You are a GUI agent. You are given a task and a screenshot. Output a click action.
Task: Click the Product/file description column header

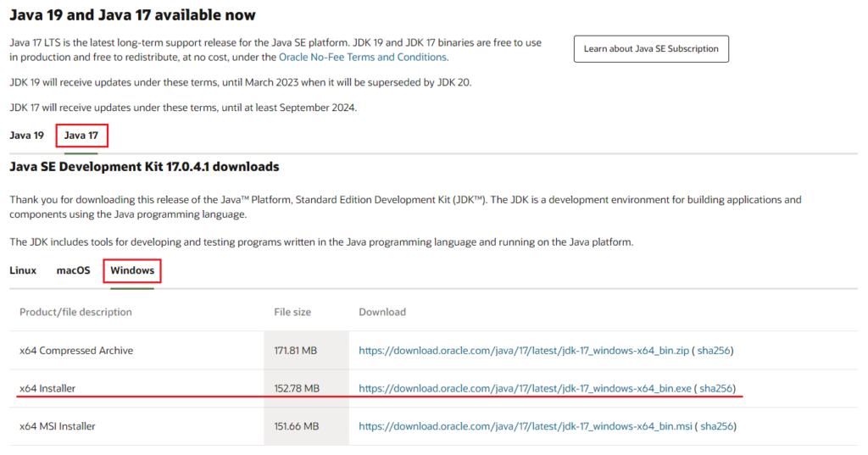pos(75,312)
